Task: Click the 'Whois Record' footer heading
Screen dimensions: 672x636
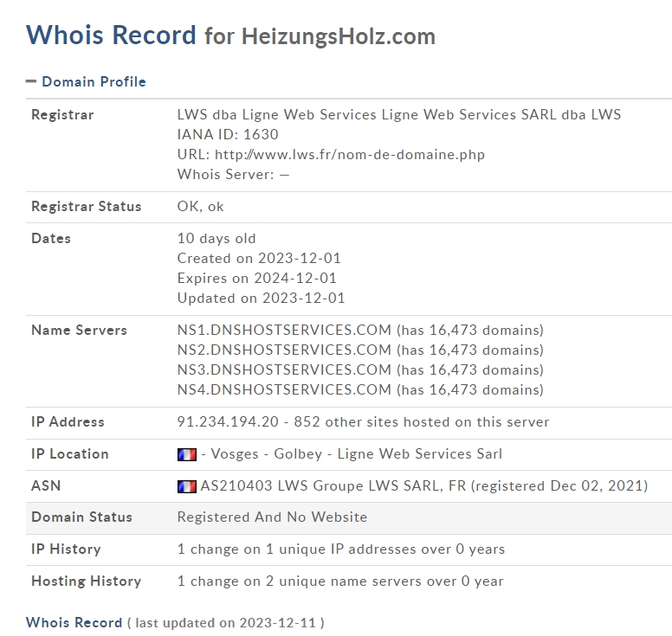Action: [74, 623]
